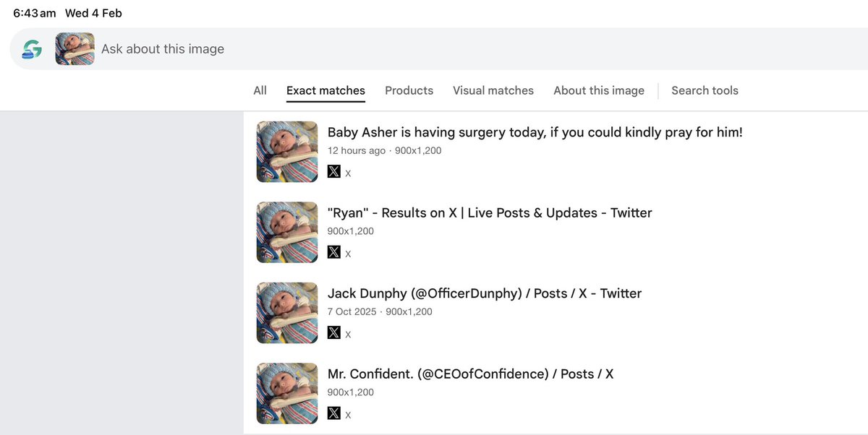Open the Products tab
The width and height of the screenshot is (868, 435).
tap(409, 90)
